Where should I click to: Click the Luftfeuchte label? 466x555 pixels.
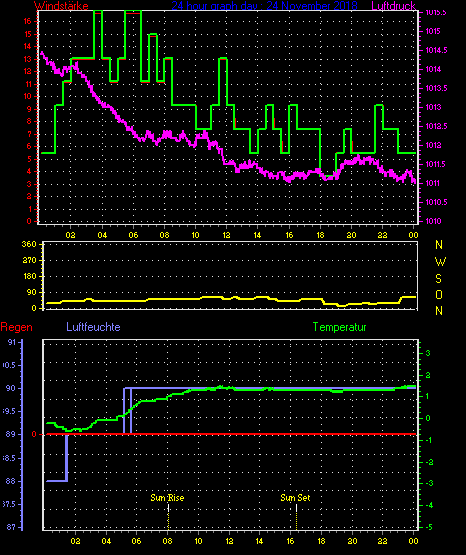tap(93, 327)
